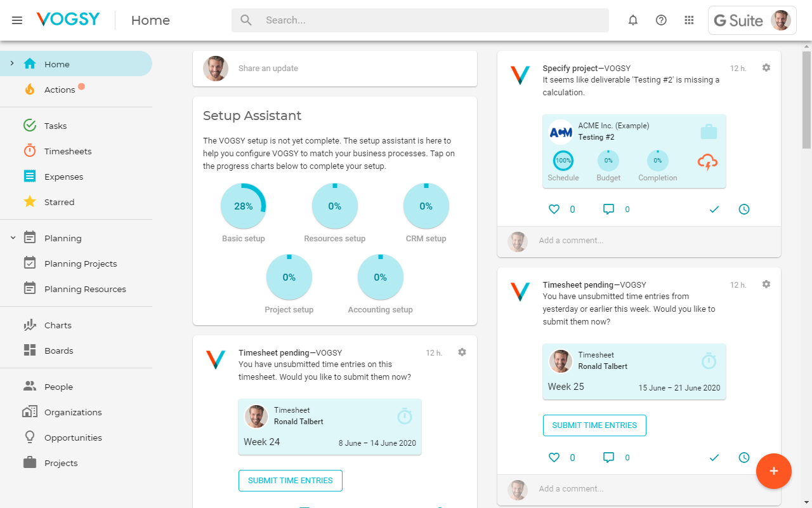The width and height of the screenshot is (812, 508).
Task: Click the Projects briefcase icon
Action: point(30,462)
